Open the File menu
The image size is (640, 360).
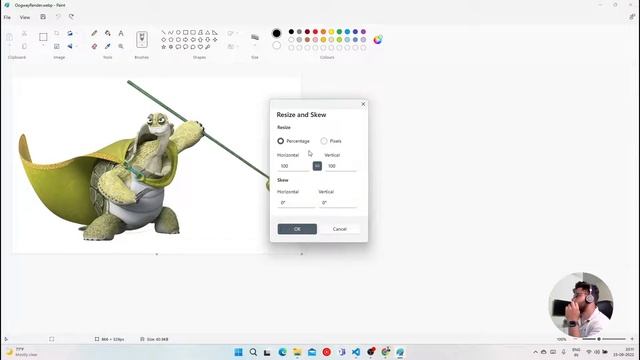coord(7,17)
